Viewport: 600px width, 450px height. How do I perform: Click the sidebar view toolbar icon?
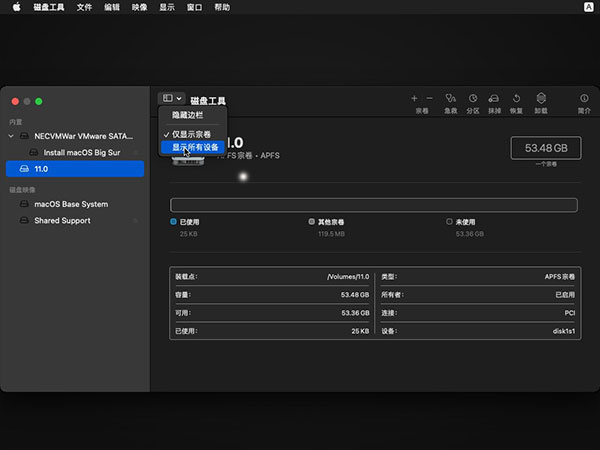pyautogui.click(x=168, y=98)
